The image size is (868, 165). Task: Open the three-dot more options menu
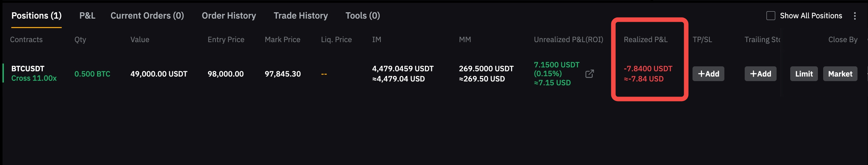(855, 16)
